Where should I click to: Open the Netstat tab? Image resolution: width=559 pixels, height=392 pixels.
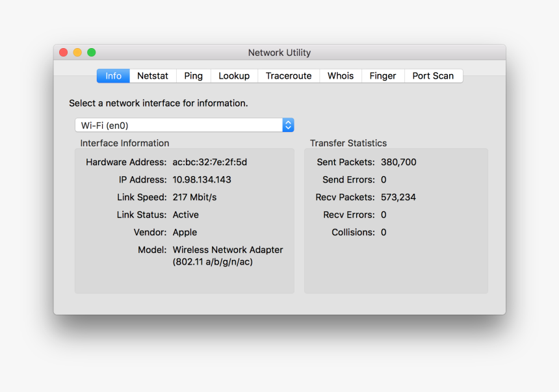point(153,76)
